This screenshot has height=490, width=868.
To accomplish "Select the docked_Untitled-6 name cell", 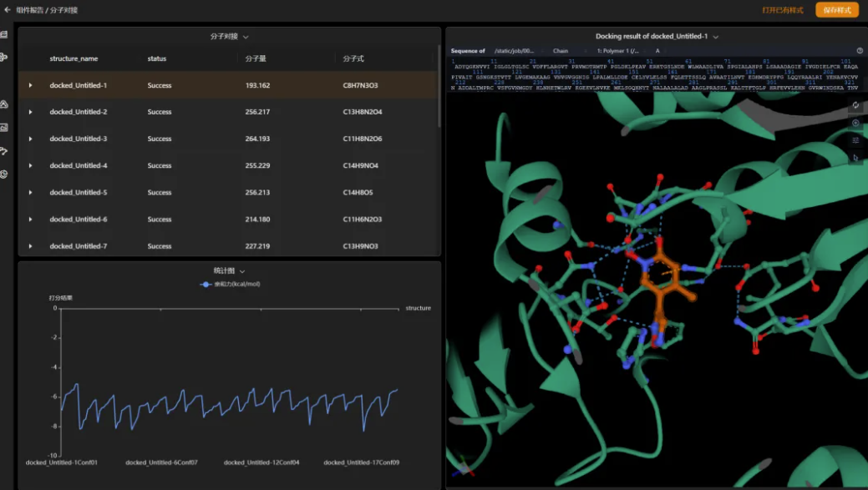I will (78, 219).
